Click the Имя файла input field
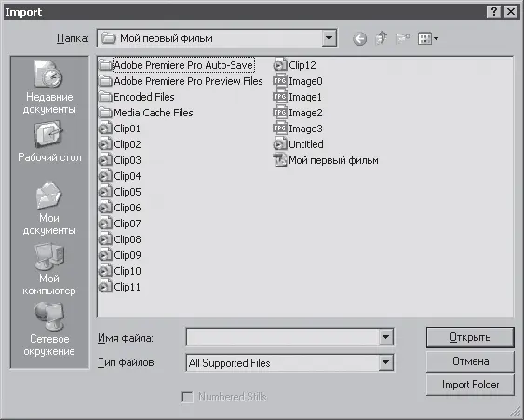The width and height of the screenshot is (524, 420). (283, 337)
